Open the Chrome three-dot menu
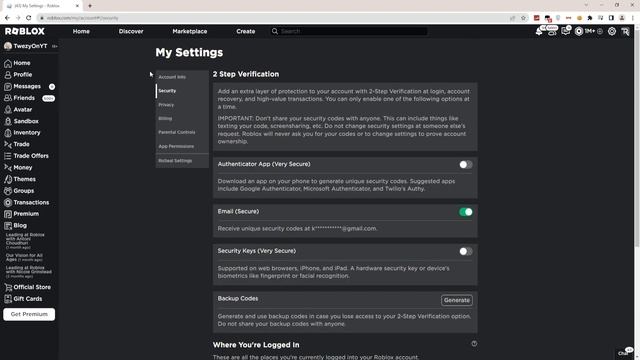This screenshot has width=640, height=360. click(x=633, y=18)
